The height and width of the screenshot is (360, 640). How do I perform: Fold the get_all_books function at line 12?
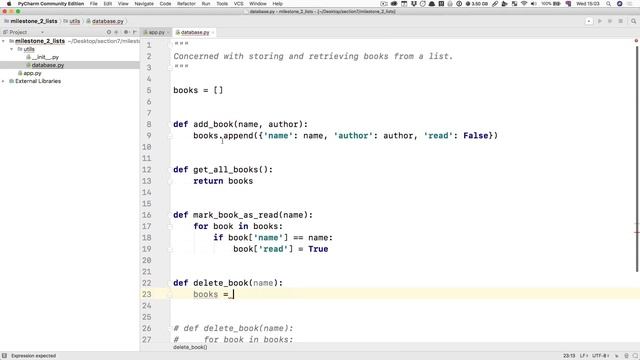[170, 170]
